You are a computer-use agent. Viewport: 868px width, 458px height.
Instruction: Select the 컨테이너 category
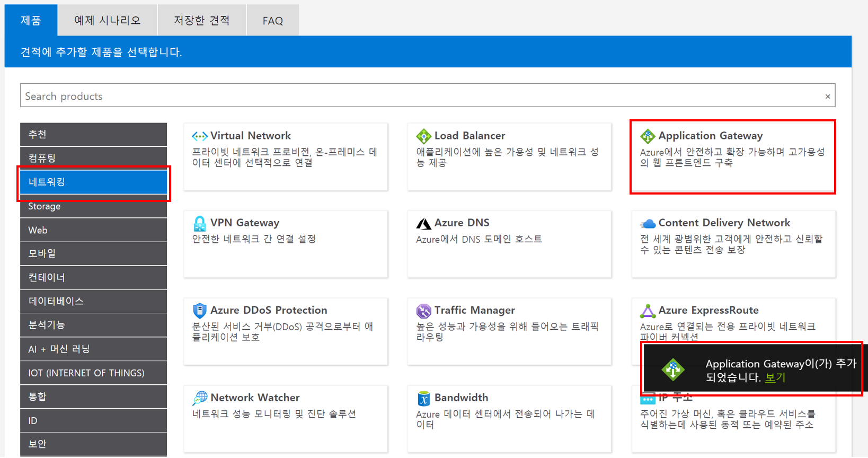click(93, 278)
